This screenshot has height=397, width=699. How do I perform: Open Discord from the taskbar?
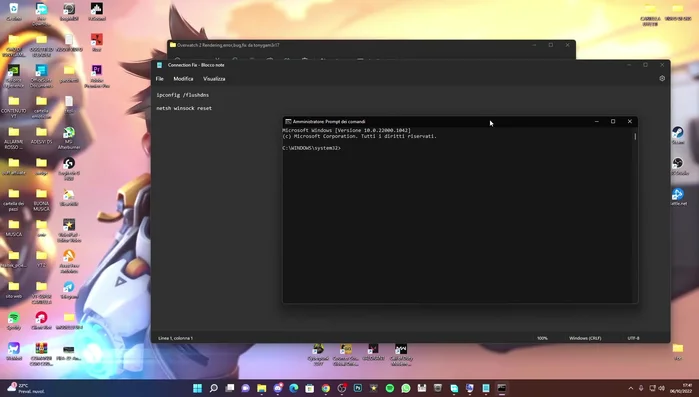278,388
